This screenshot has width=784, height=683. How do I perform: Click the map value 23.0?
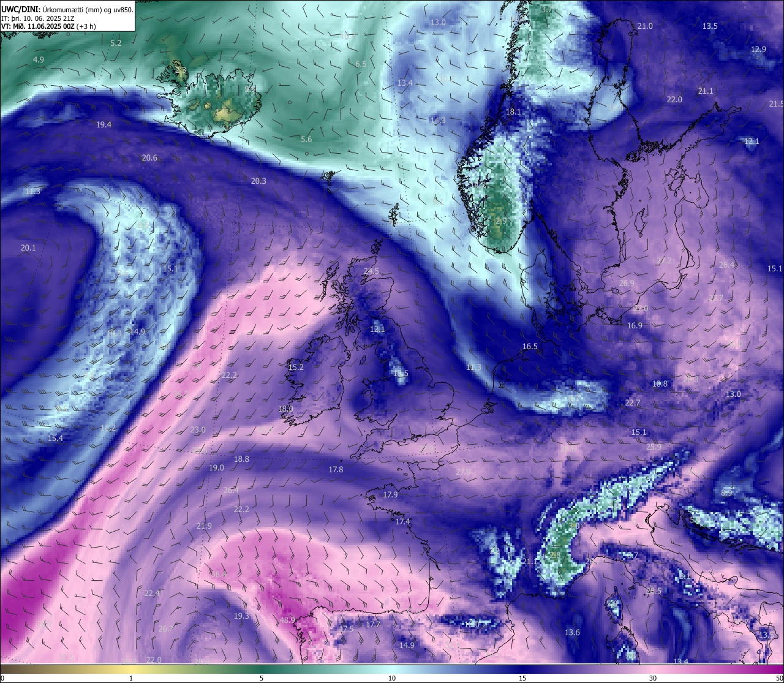coord(198,430)
